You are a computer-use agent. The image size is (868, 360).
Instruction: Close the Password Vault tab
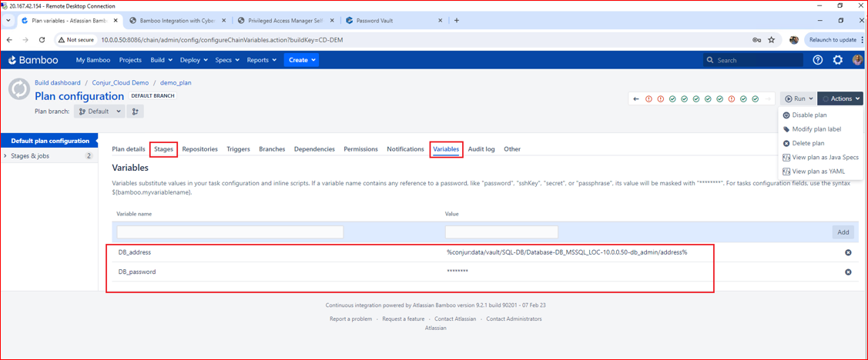coord(440,21)
